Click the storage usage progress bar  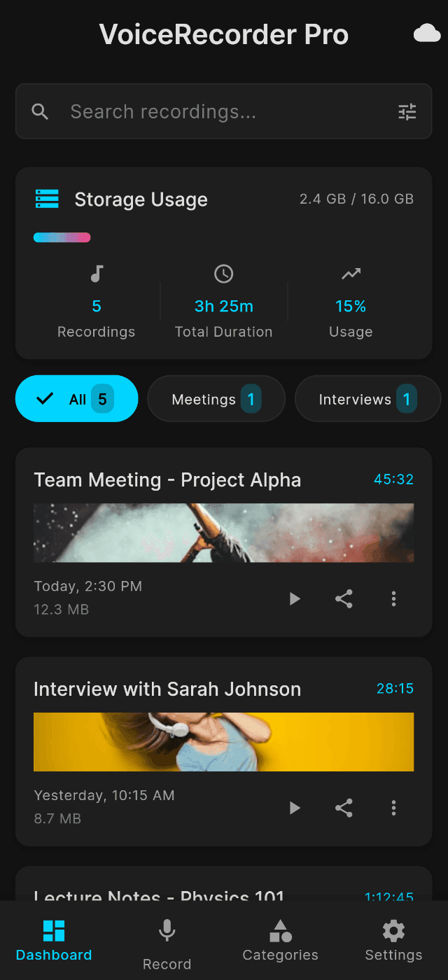coord(62,237)
